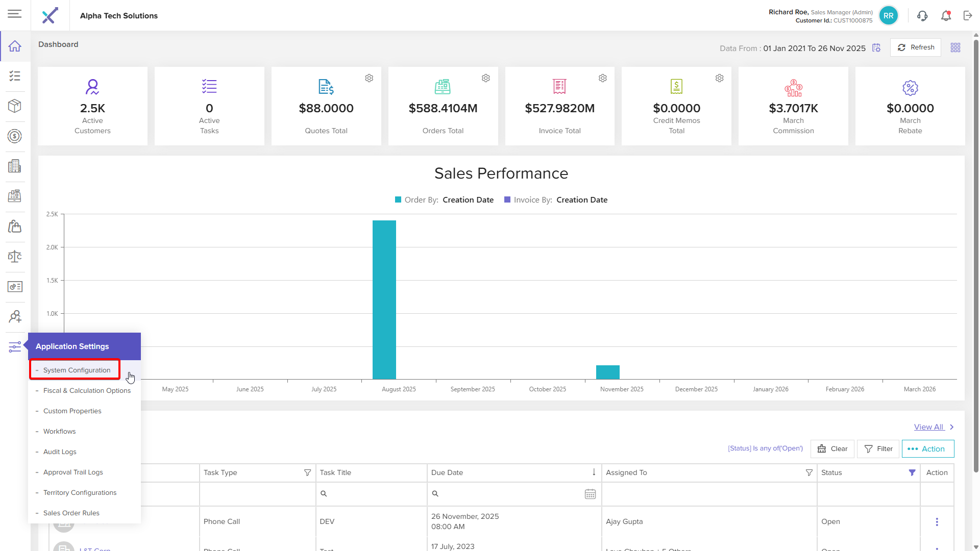Click the headset support icon

(922, 16)
